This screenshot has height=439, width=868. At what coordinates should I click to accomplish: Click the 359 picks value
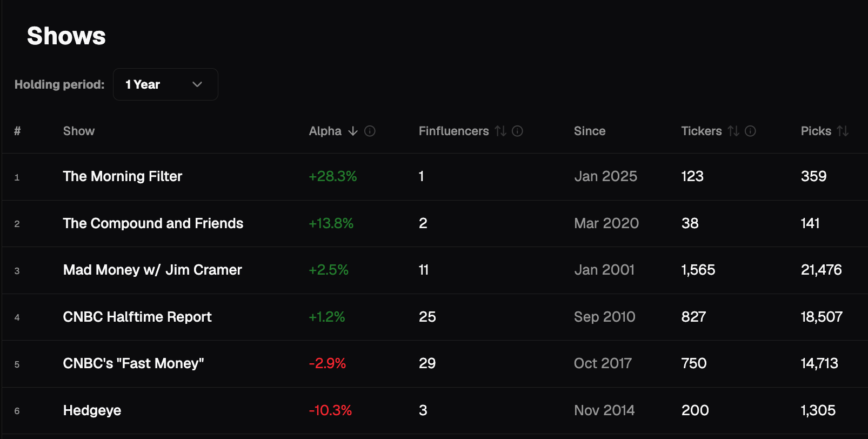[x=813, y=176]
